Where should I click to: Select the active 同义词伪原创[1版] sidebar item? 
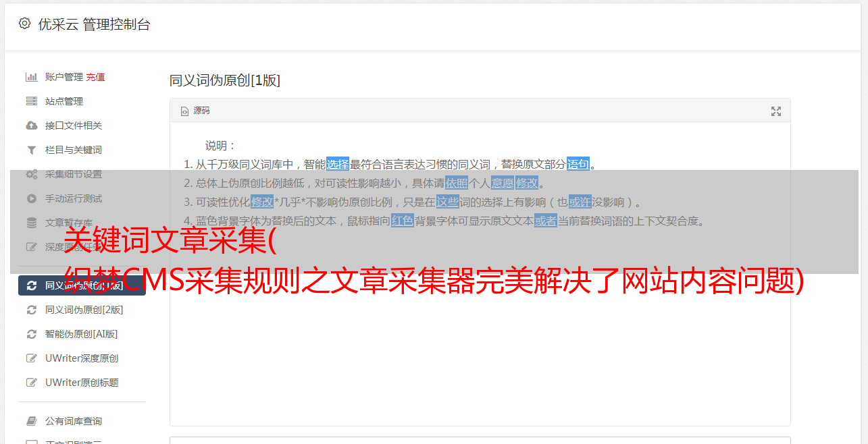coord(82,285)
